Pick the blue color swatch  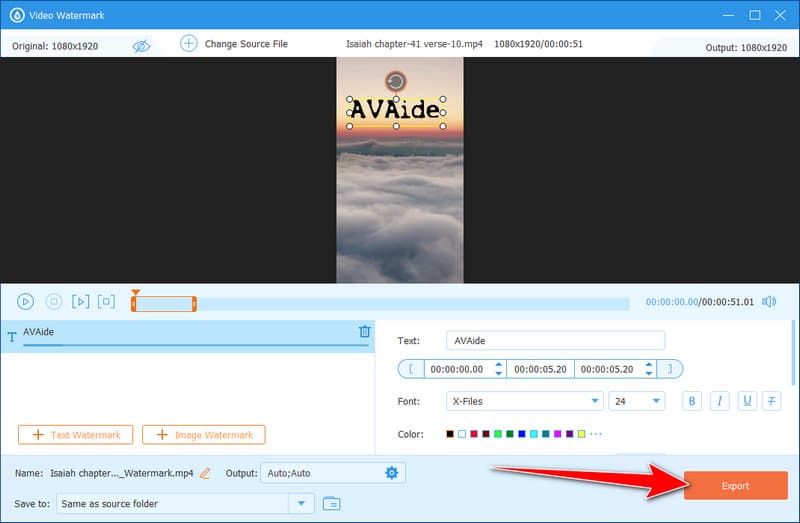521,434
